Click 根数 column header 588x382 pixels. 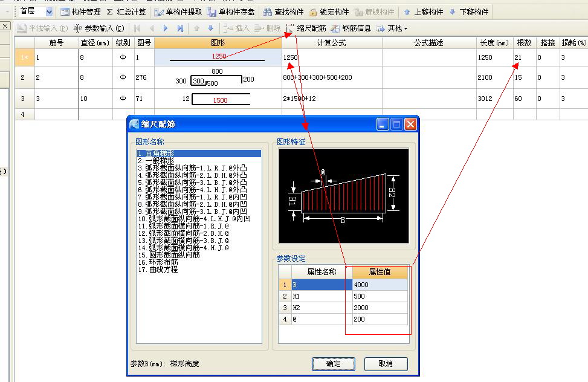[x=525, y=43]
